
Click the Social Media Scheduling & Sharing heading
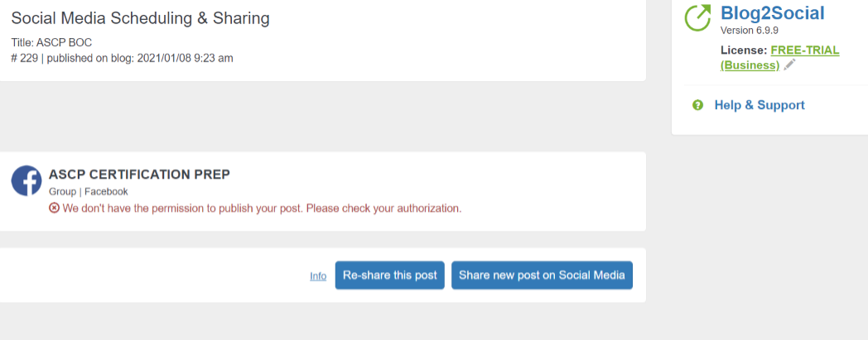click(141, 18)
